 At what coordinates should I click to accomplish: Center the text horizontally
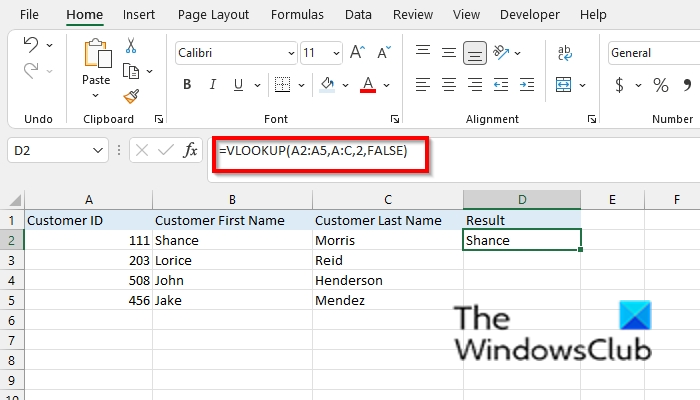click(x=449, y=84)
